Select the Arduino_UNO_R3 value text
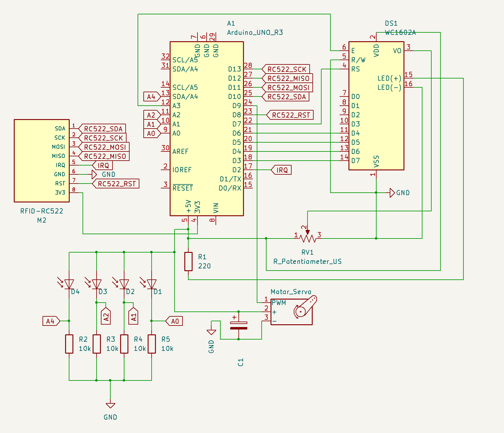The height and width of the screenshot is (433, 504). click(x=255, y=32)
